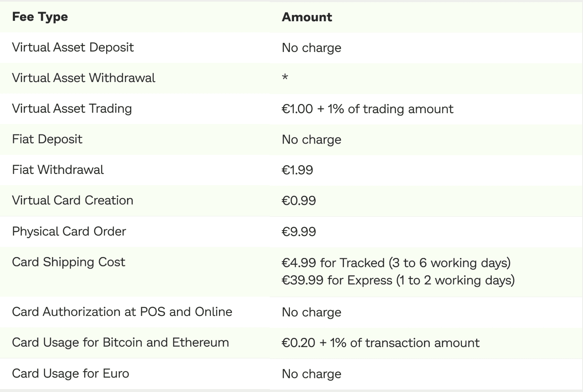Click the €39.99 Express shipping line
The height and width of the screenshot is (392, 583).
coord(399,280)
